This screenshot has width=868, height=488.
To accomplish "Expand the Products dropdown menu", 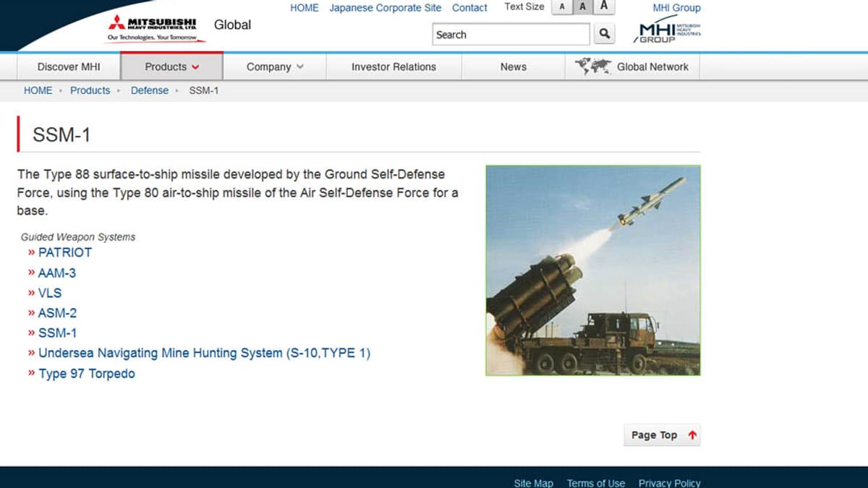I will click(x=172, y=67).
